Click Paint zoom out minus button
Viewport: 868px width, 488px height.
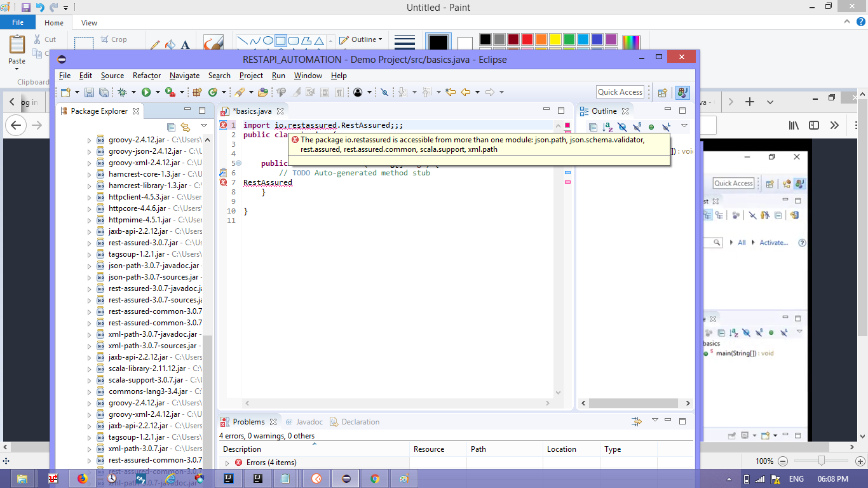783,461
